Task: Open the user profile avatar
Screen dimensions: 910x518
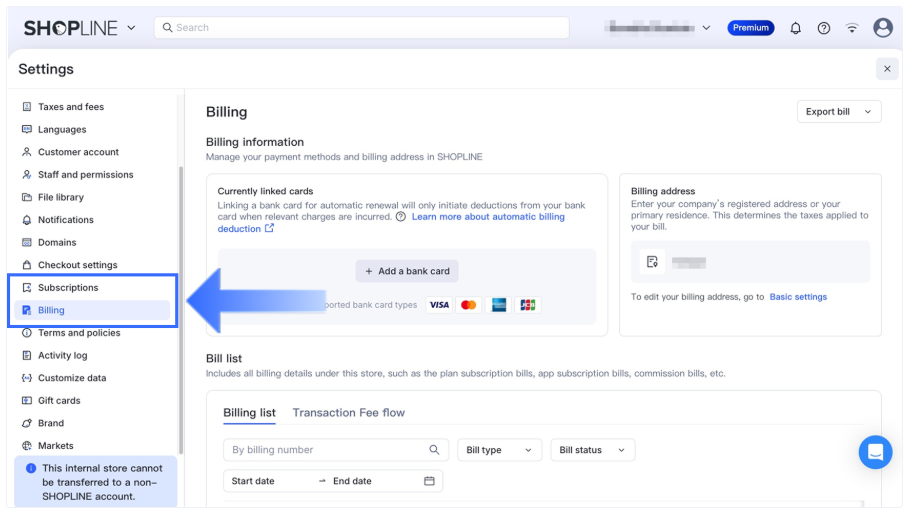Action: pos(883,27)
